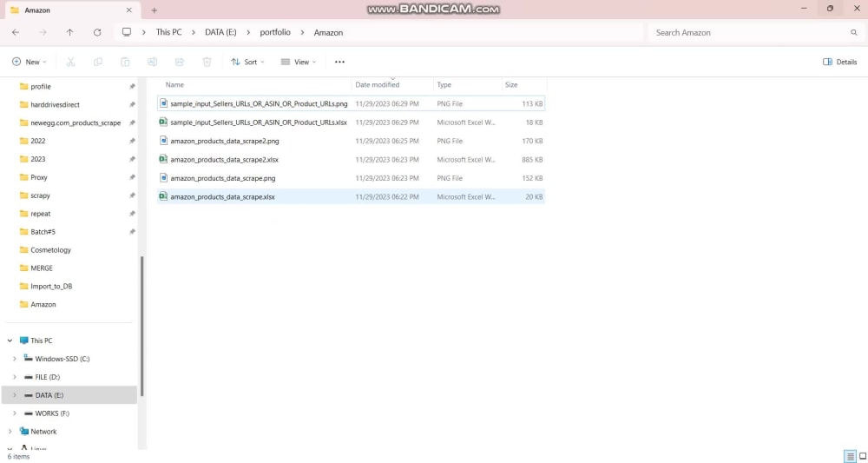Viewport: 868px width, 463px height.
Task: Collapse the This PC tree node
Action: click(x=10, y=341)
